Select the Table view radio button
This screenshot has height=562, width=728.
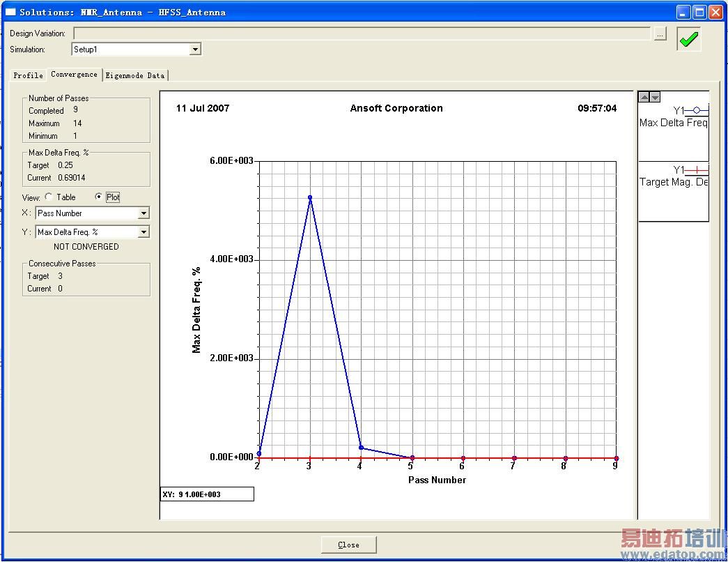(49, 197)
